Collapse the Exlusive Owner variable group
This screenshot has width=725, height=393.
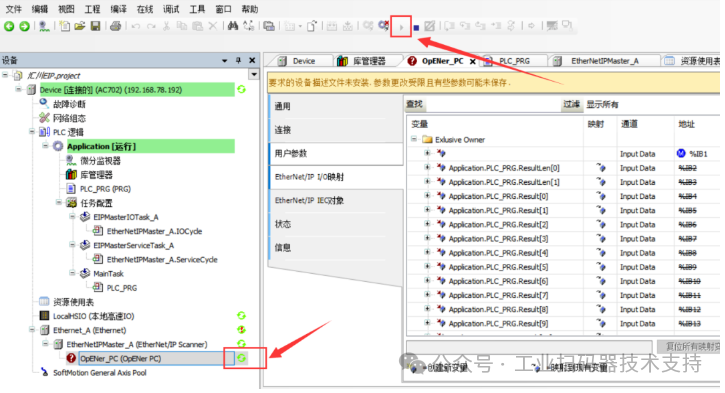[x=414, y=139]
